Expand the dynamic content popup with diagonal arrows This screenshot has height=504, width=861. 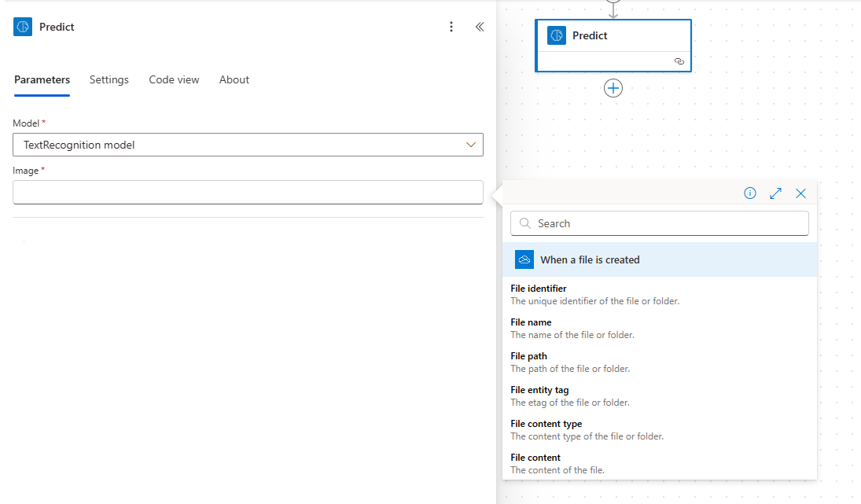point(775,193)
